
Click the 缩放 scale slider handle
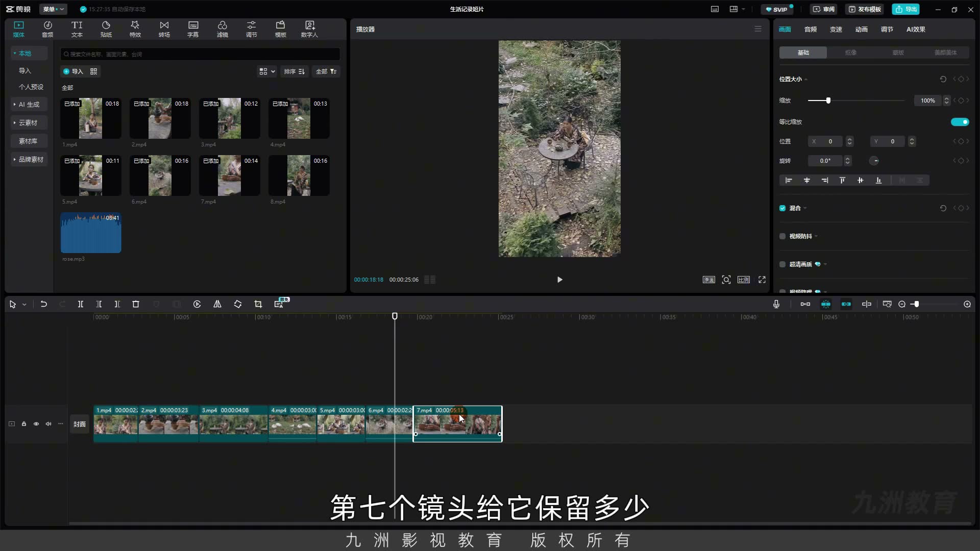(x=828, y=101)
